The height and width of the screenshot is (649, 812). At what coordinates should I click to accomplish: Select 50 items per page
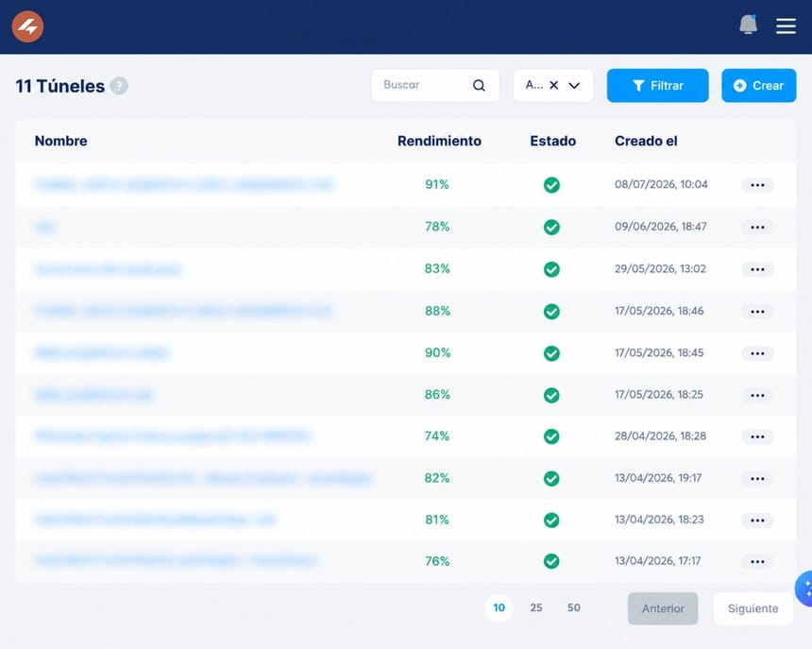point(574,607)
